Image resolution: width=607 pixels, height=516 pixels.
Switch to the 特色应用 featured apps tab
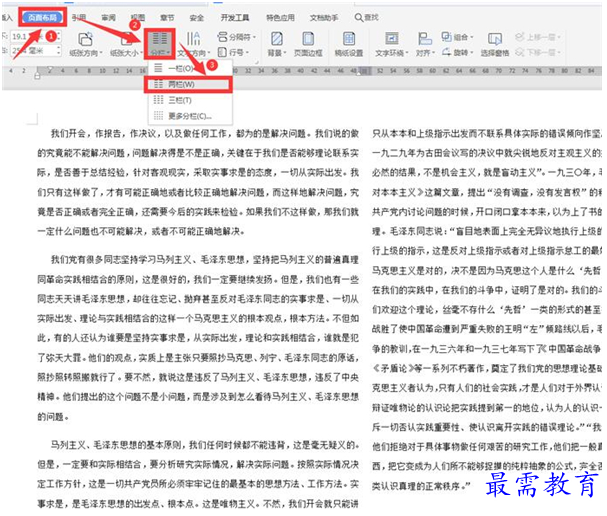[280, 17]
